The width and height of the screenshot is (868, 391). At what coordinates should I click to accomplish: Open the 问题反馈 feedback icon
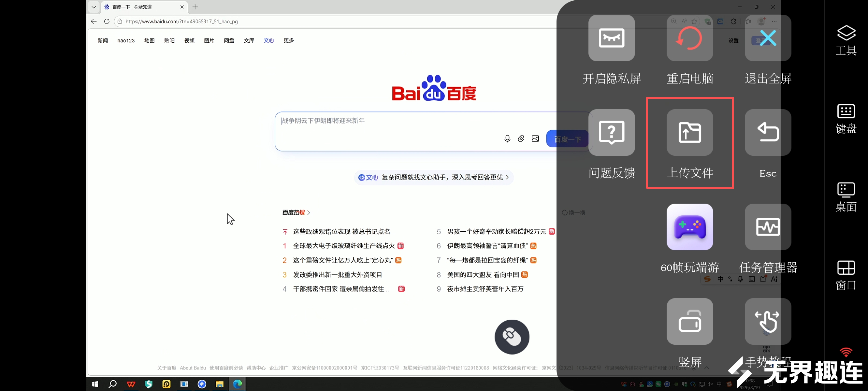click(x=611, y=133)
